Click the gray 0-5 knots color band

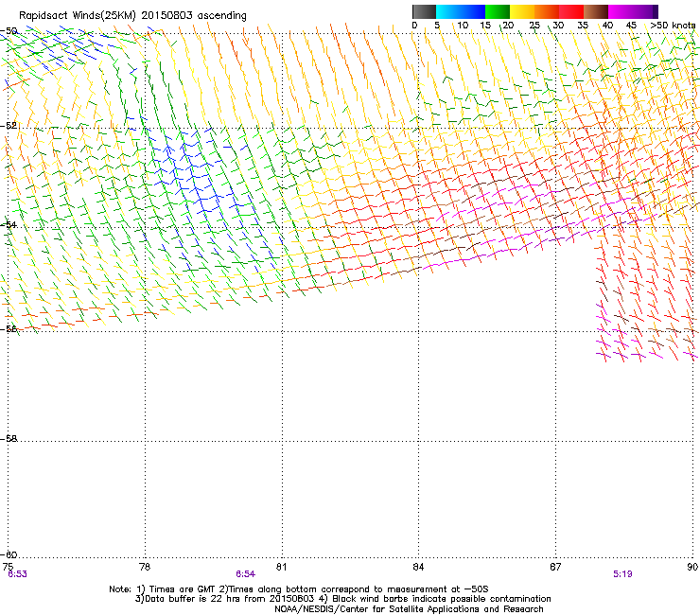tap(424, 11)
